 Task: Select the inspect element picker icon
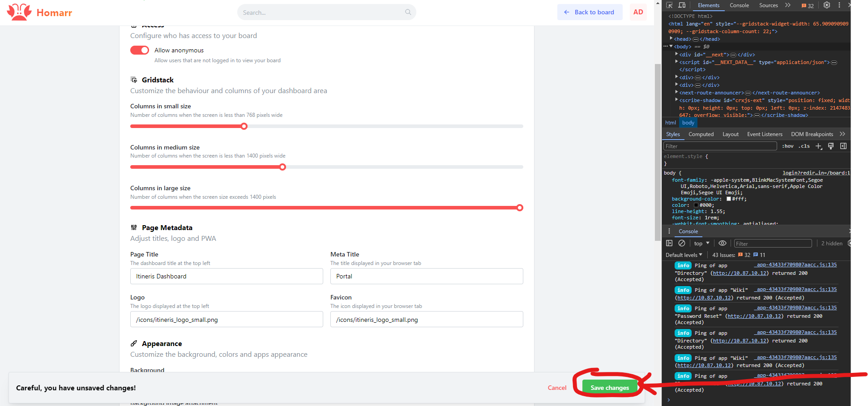[669, 5]
